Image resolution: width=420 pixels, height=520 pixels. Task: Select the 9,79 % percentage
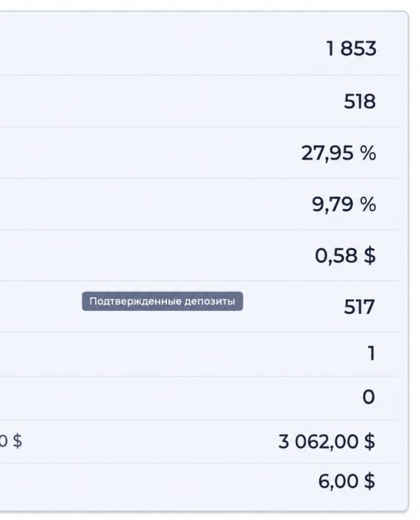pos(344,204)
